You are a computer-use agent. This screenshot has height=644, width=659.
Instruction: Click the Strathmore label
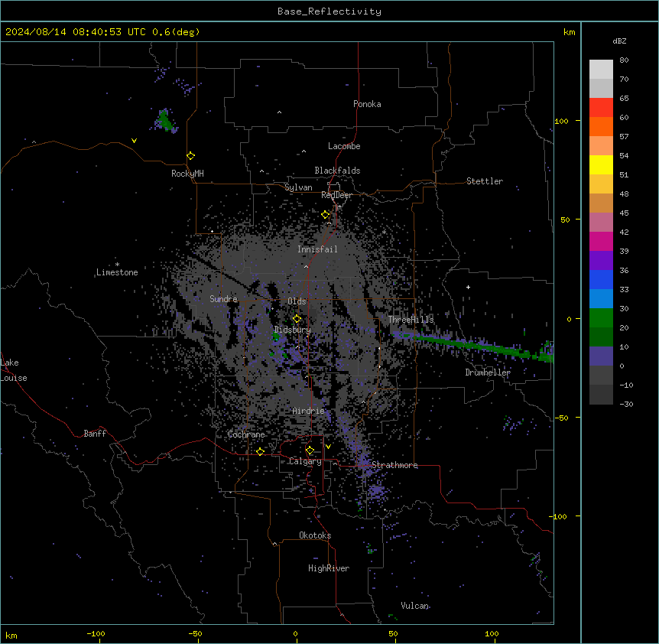coord(394,465)
